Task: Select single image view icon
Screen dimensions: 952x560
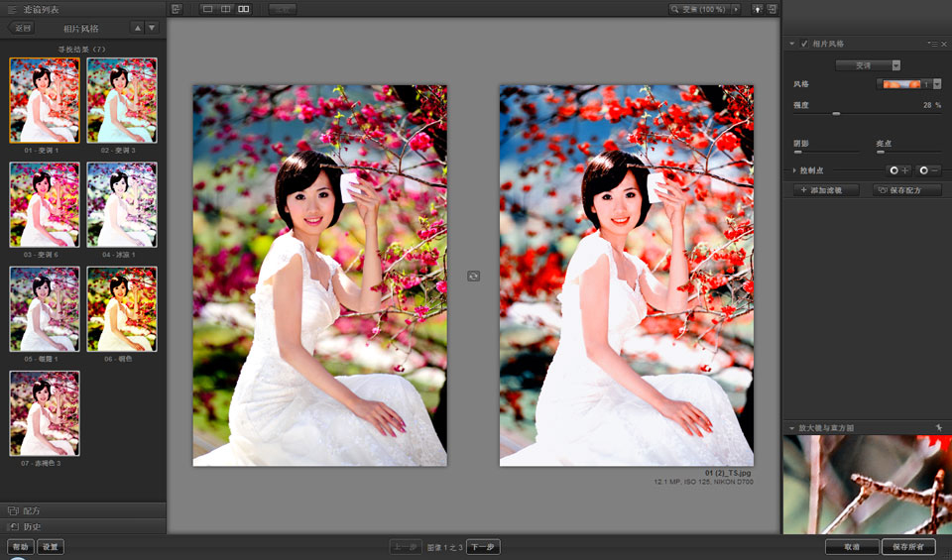Action: point(207,9)
